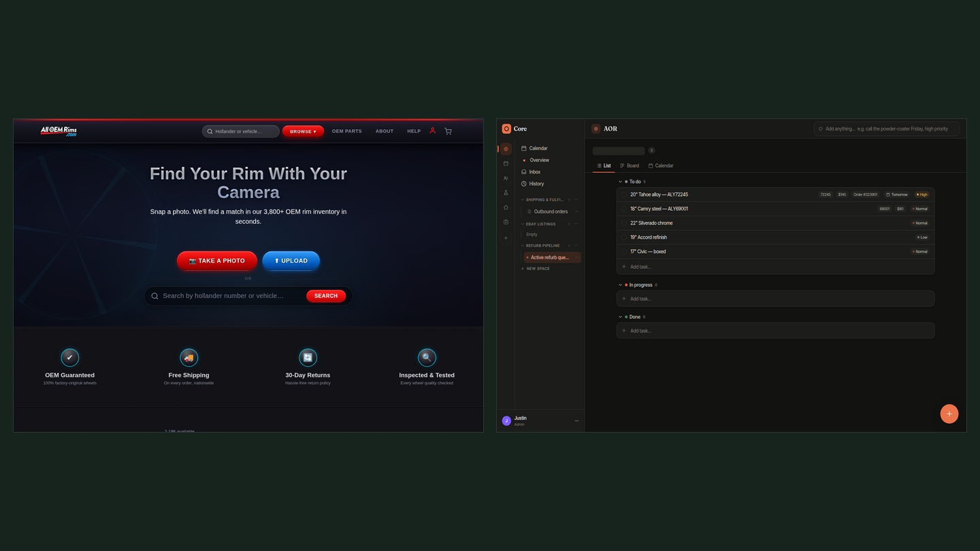The height and width of the screenshot is (551, 980).
Task: Click Justin's avatar in Core sidebar
Action: tap(506, 421)
